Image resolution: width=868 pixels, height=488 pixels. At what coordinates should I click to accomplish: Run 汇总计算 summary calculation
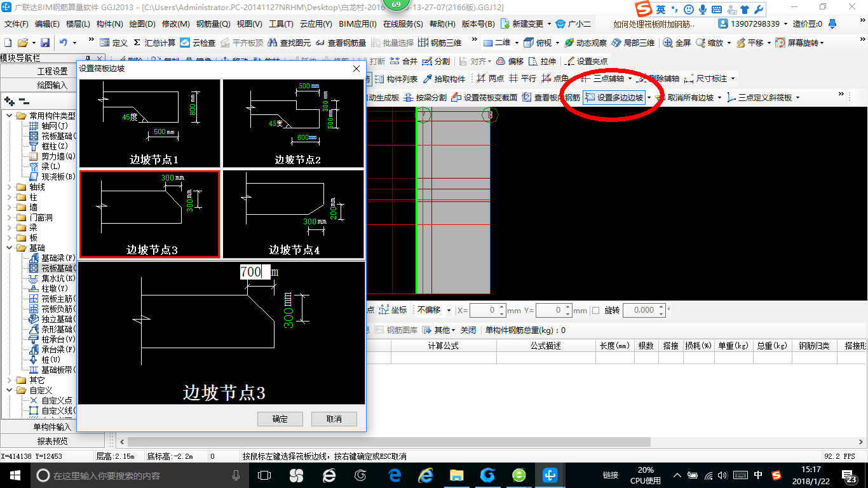(154, 43)
